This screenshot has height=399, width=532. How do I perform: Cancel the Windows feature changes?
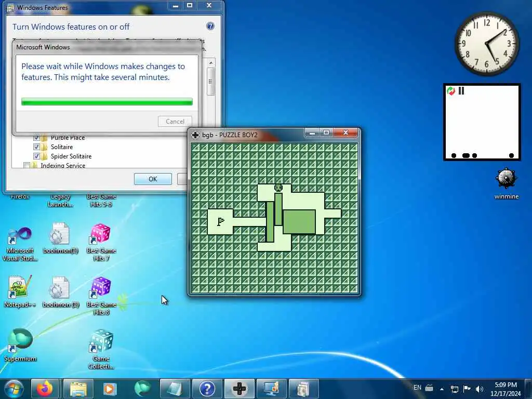pyautogui.click(x=175, y=122)
